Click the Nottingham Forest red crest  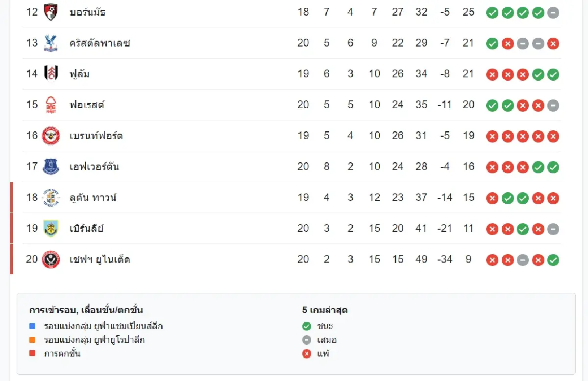[51, 105]
